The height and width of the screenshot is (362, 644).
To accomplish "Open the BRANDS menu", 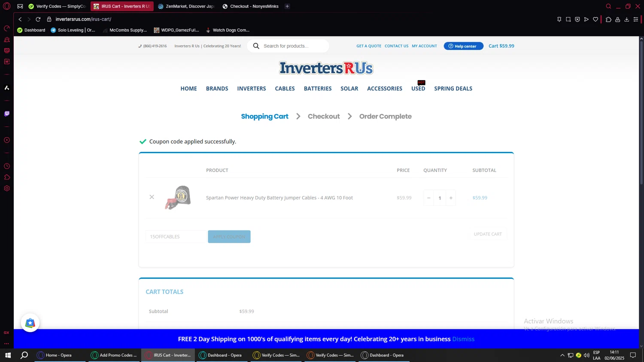I will pos(217,88).
